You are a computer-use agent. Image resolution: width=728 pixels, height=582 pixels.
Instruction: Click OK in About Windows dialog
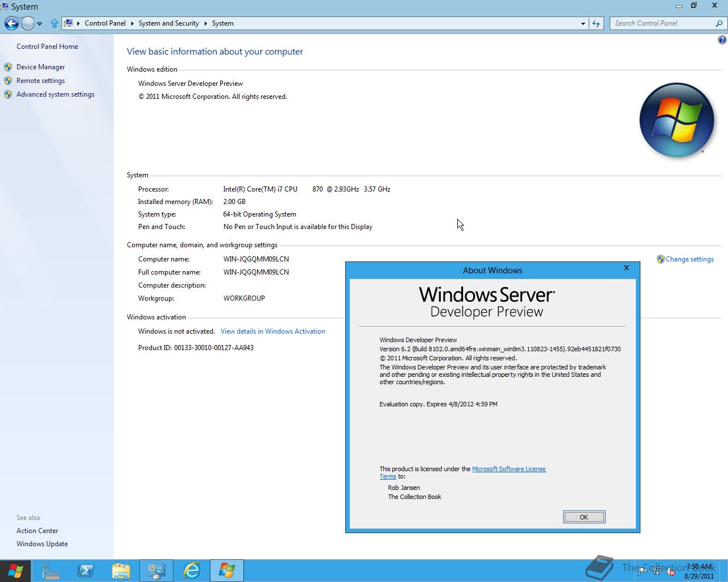point(584,517)
